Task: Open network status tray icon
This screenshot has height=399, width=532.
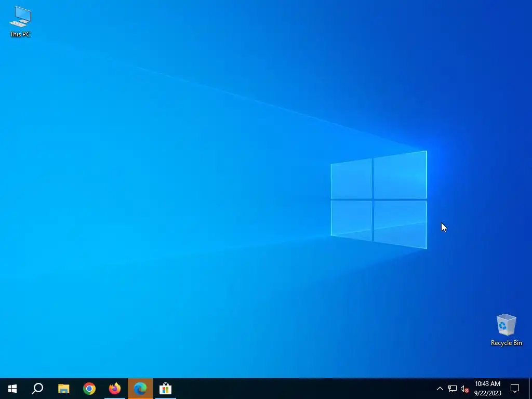Action: click(453, 389)
